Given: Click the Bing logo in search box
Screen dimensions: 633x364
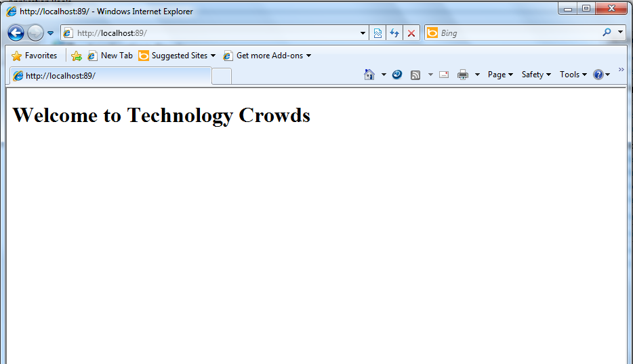Looking at the screenshot, I should tap(432, 33).
